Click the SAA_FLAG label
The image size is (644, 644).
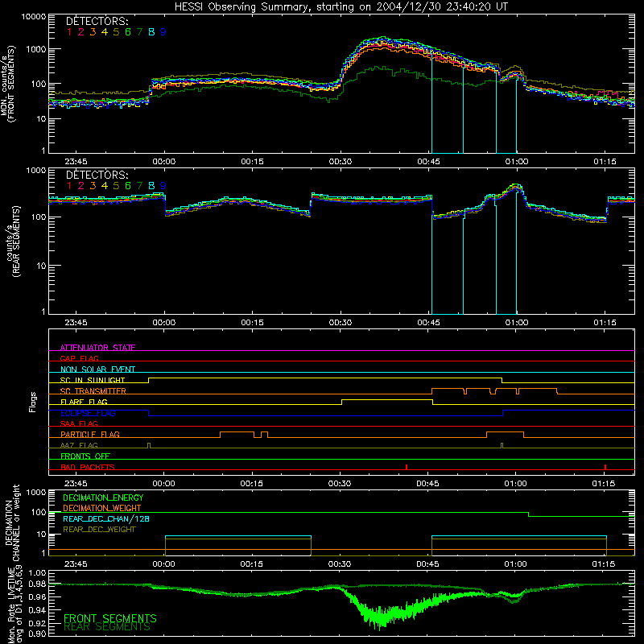(x=79, y=423)
